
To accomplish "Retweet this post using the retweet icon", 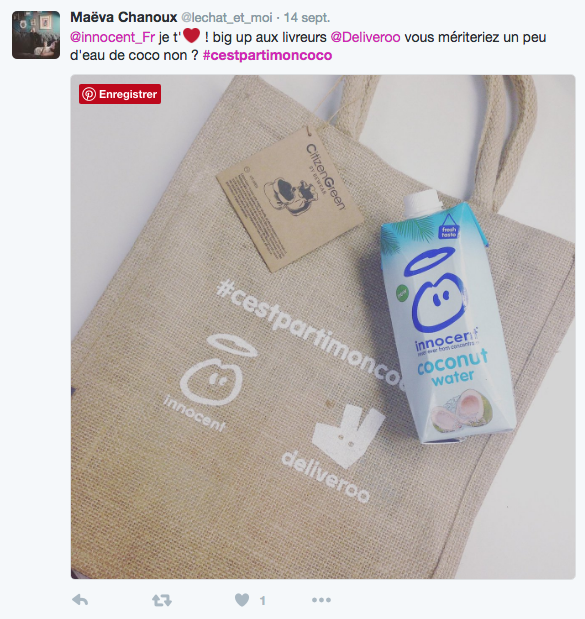I will point(162,600).
